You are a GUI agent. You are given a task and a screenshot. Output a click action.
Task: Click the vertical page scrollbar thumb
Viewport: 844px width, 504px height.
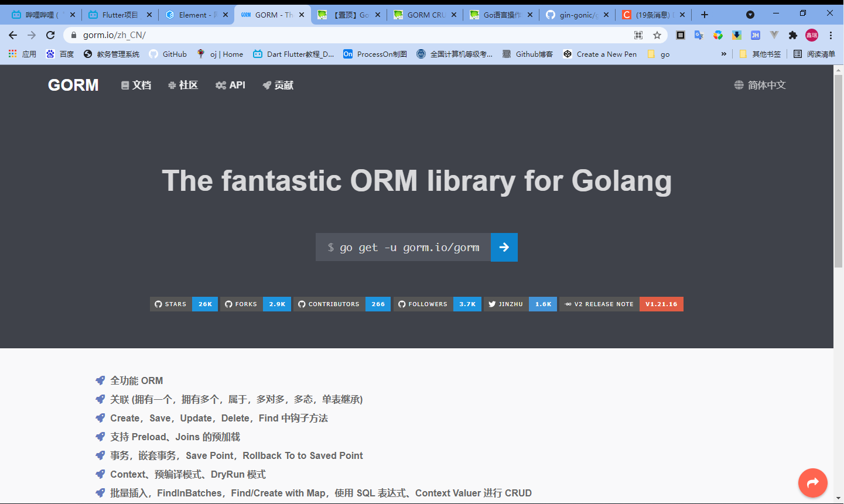coord(838,171)
